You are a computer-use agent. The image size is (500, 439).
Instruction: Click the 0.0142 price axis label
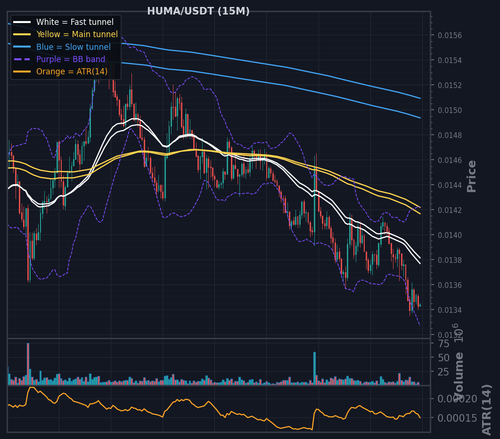pos(450,210)
